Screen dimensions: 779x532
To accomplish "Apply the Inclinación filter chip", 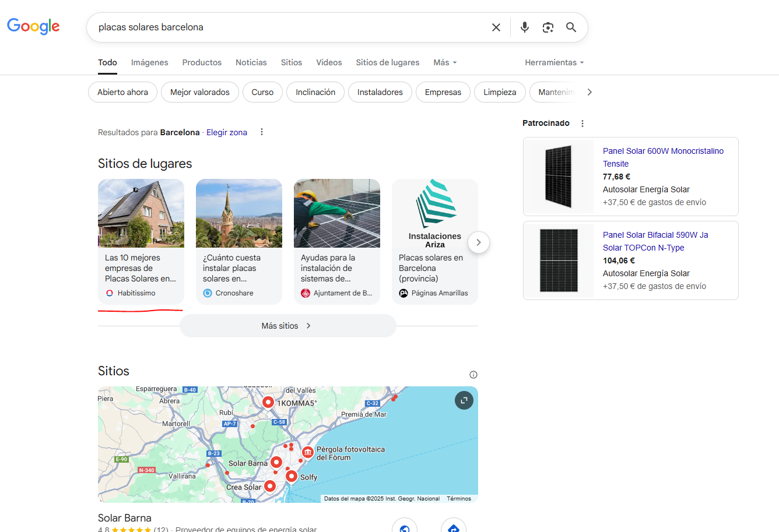I will tap(315, 92).
